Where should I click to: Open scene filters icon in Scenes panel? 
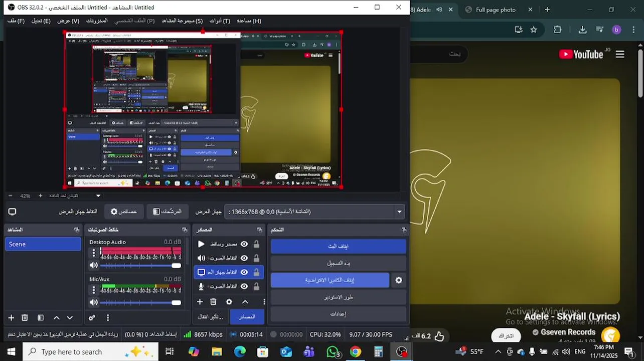41,317
